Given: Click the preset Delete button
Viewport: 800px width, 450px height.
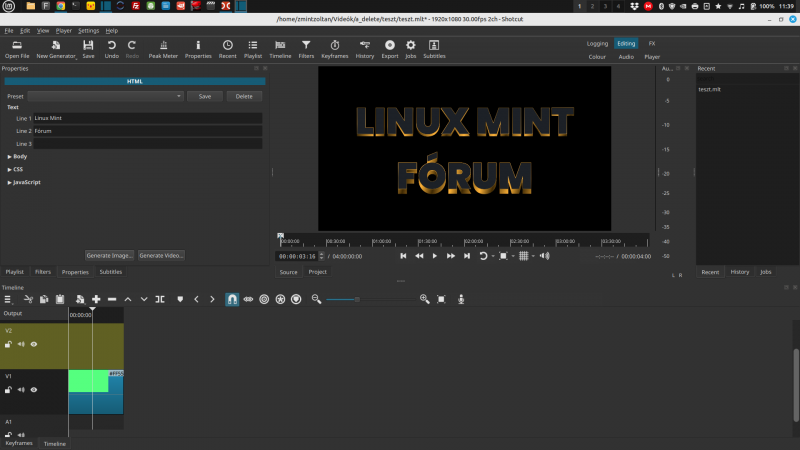Looking at the screenshot, I should (244, 96).
